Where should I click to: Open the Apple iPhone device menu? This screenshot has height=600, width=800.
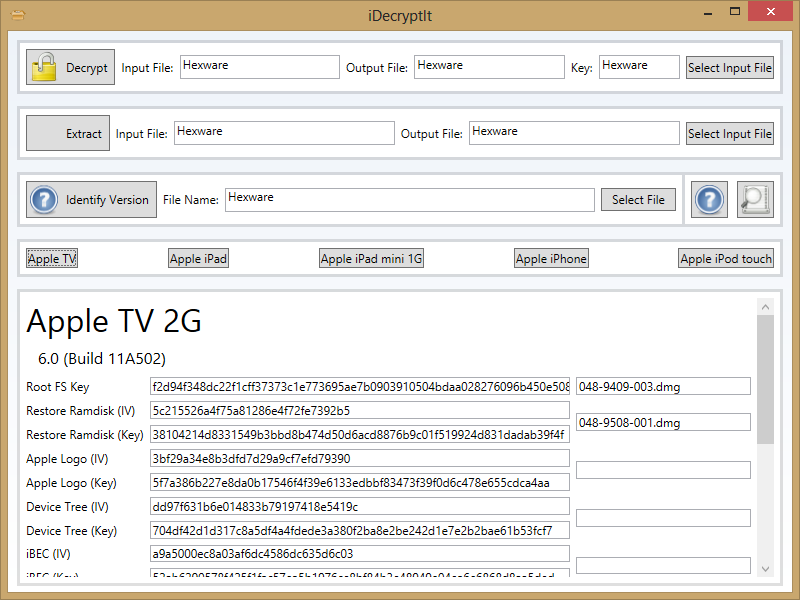point(551,259)
